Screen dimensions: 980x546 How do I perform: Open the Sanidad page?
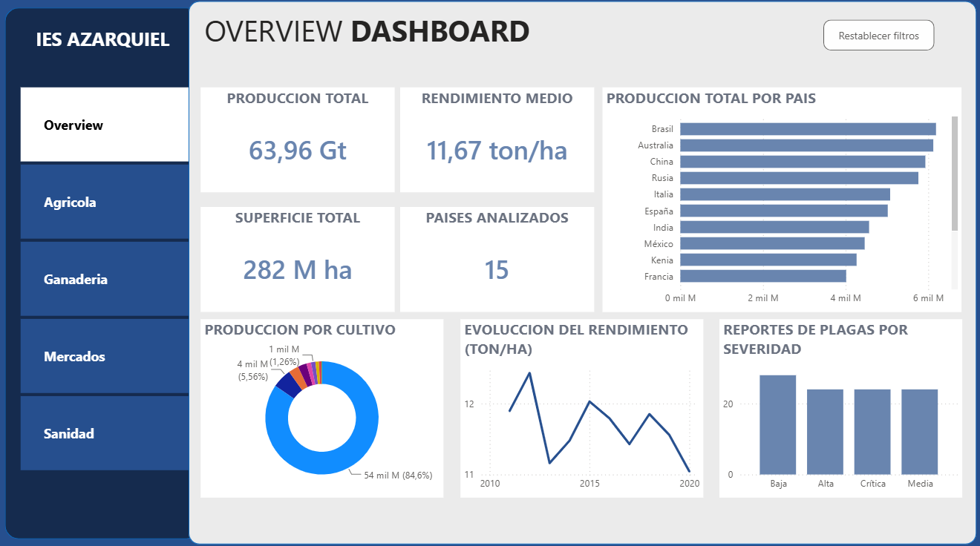(x=105, y=433)
